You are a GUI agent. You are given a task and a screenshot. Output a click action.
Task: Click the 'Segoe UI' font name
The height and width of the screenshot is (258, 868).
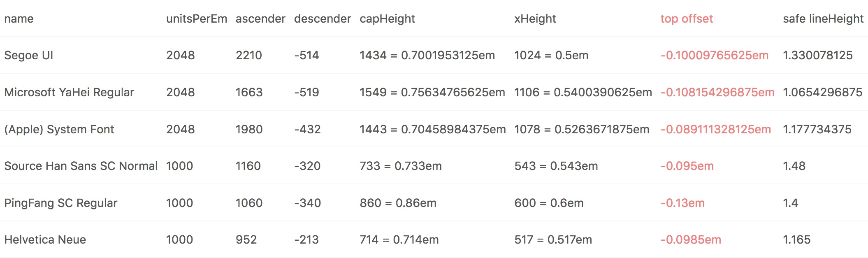29,55
